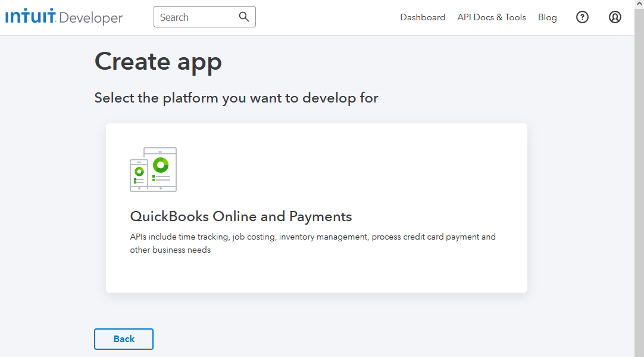Click the large green donut chart graphic

point(161,164)
